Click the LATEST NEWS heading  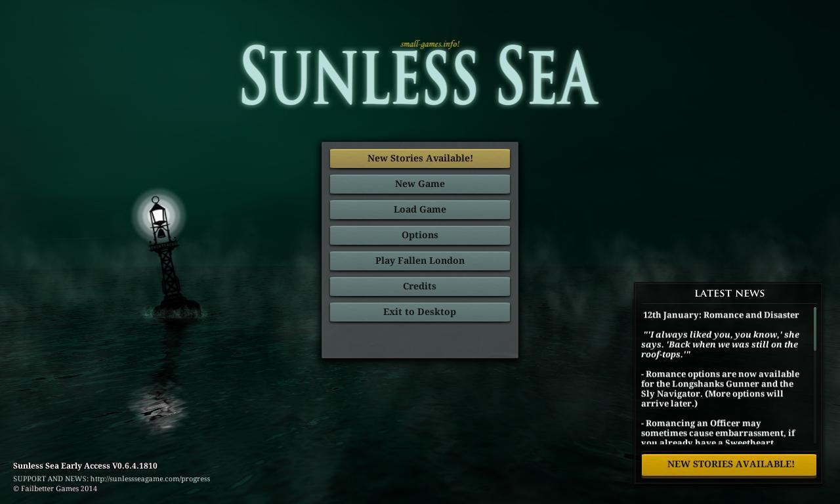click(729, 293)
